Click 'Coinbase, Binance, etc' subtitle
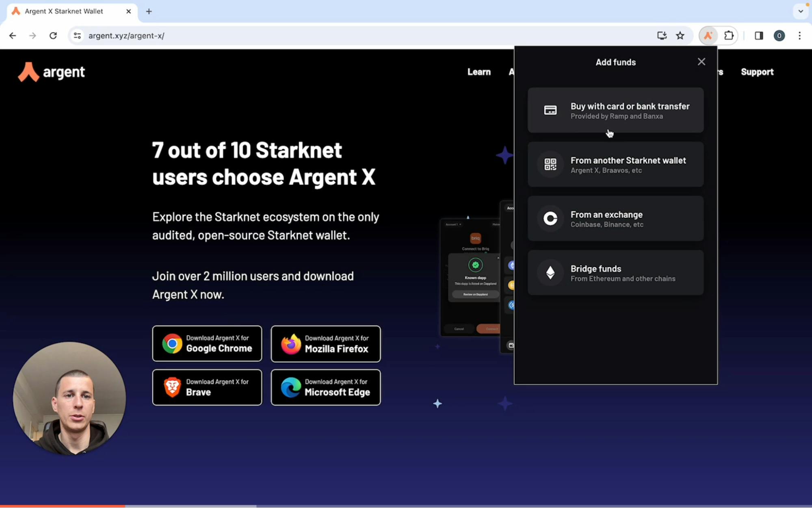Screen dimensions: 812x508 (x=607, y=224)
